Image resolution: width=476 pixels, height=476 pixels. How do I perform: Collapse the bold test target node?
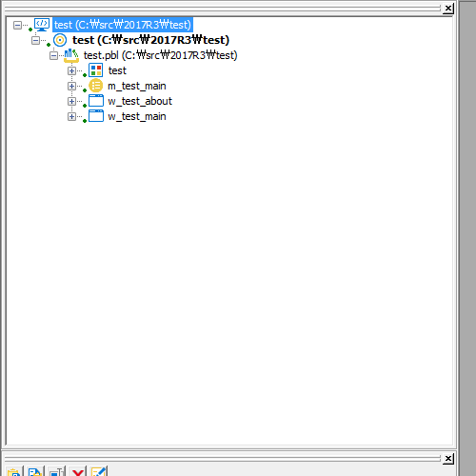[x=35, y=40]
